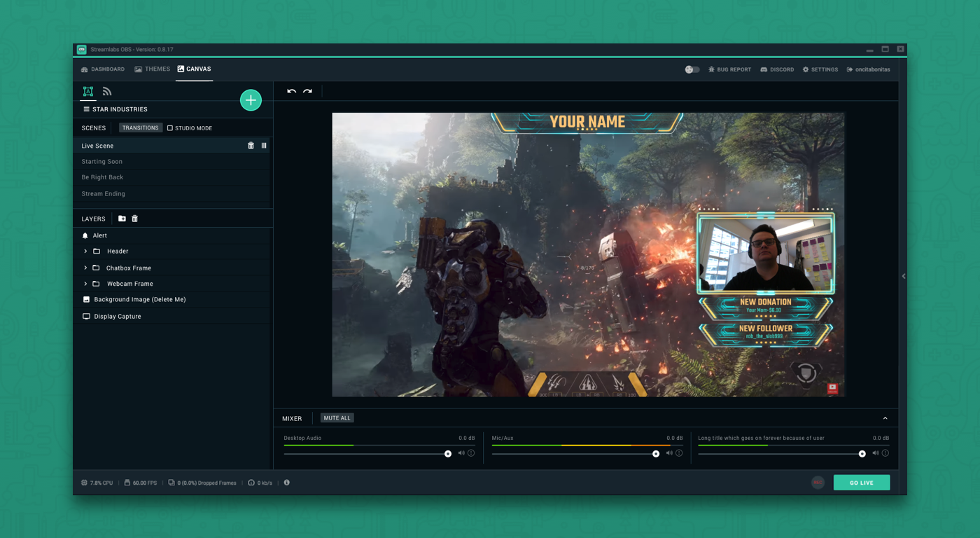Viewport: 980px width, 538px height.
Task: Click the undo arrow icon
Action: tap(291, 91)
